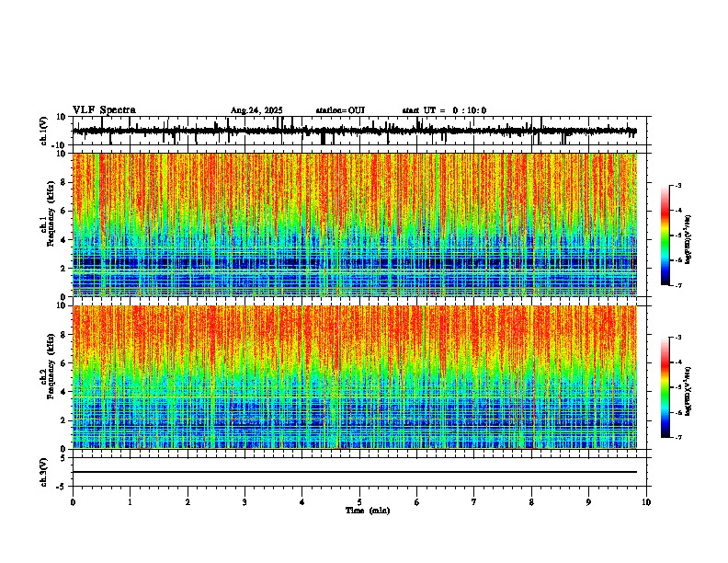Click the flat ch.3 voltage line
728x563 pixels.
[355, 472]
